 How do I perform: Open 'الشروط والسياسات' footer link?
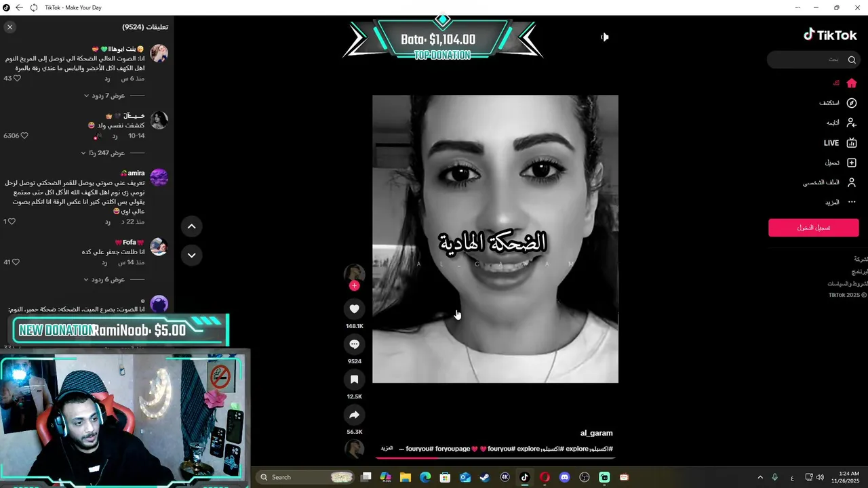tap(848, 283)
